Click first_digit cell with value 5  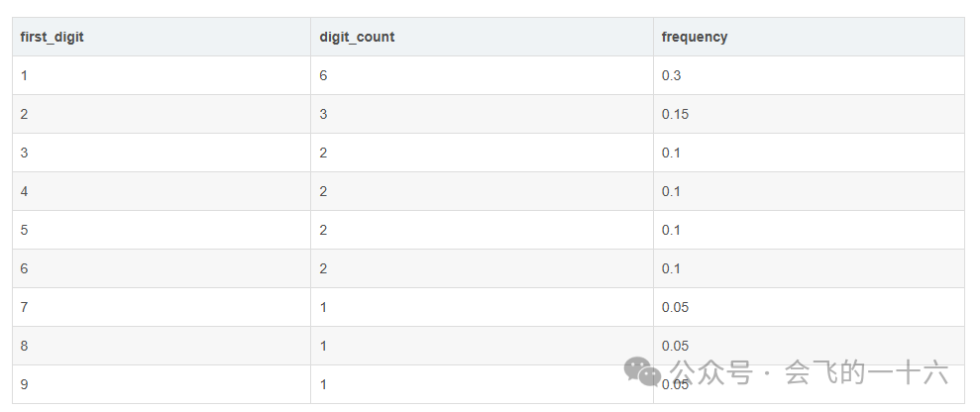[x=24, y=230]
